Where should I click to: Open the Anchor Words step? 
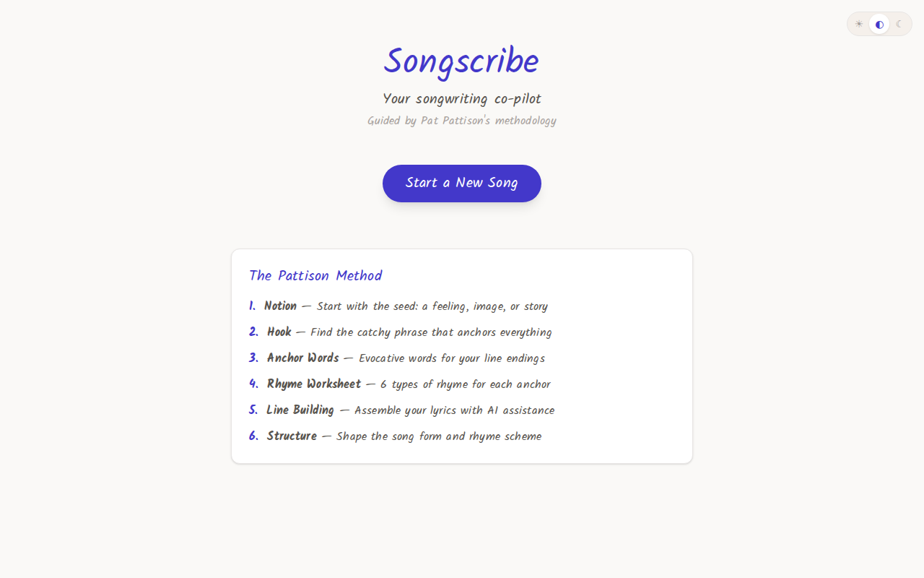pyautogui.click(x=302, y=358)
